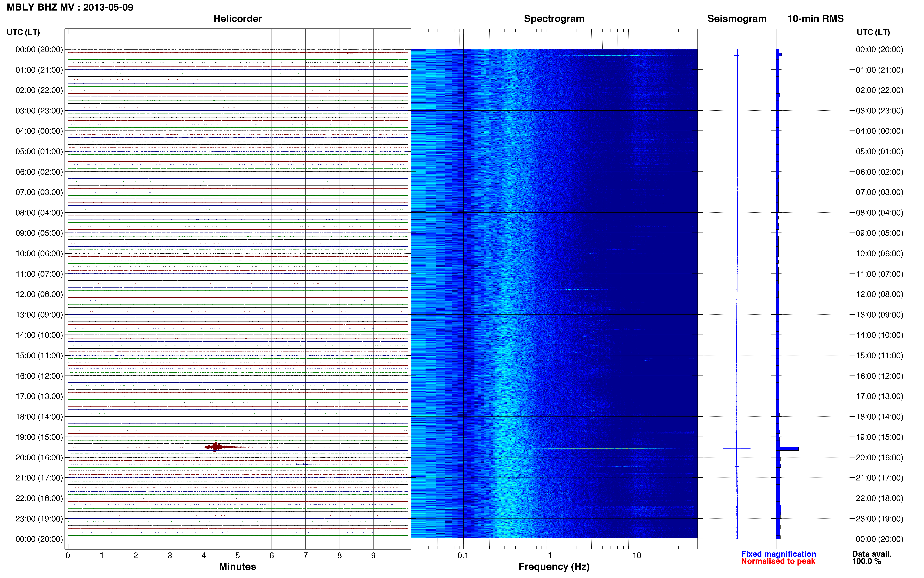The height and width of the screenshot is (578, 924).
Task: Click the left-axis label '04:00 (00:00)'
Action: click(x=39, y=131)
